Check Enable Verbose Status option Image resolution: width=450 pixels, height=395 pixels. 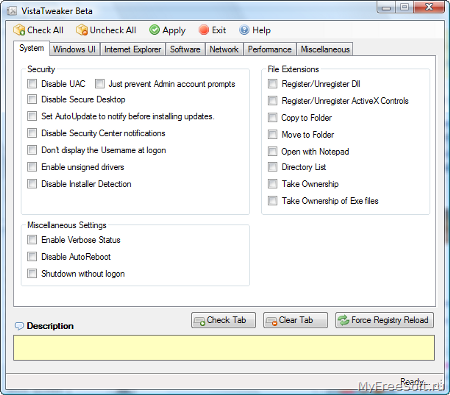click(x=32, y=240)
